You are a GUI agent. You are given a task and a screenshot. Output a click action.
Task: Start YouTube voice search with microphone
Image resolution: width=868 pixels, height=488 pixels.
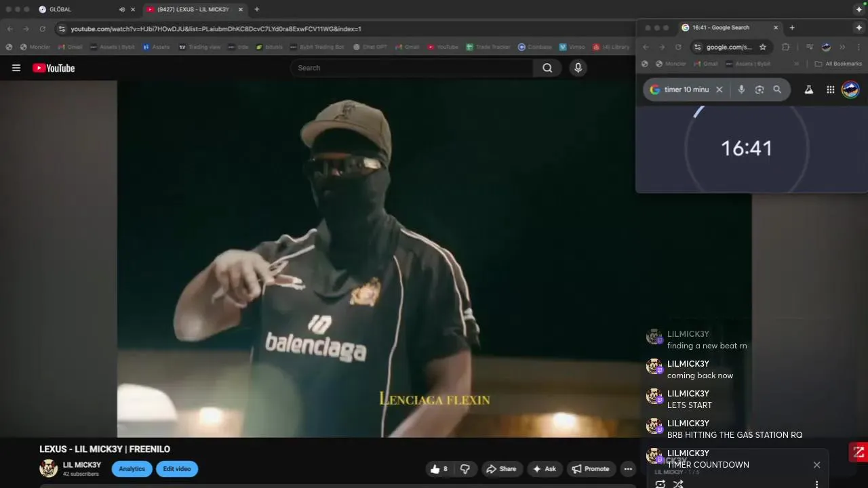(578, 68)
